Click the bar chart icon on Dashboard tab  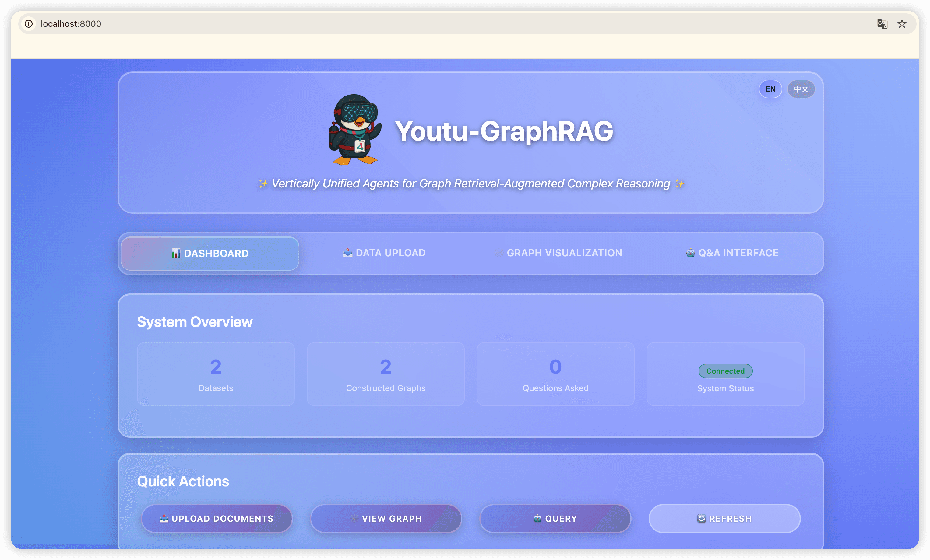pos(176,254)
